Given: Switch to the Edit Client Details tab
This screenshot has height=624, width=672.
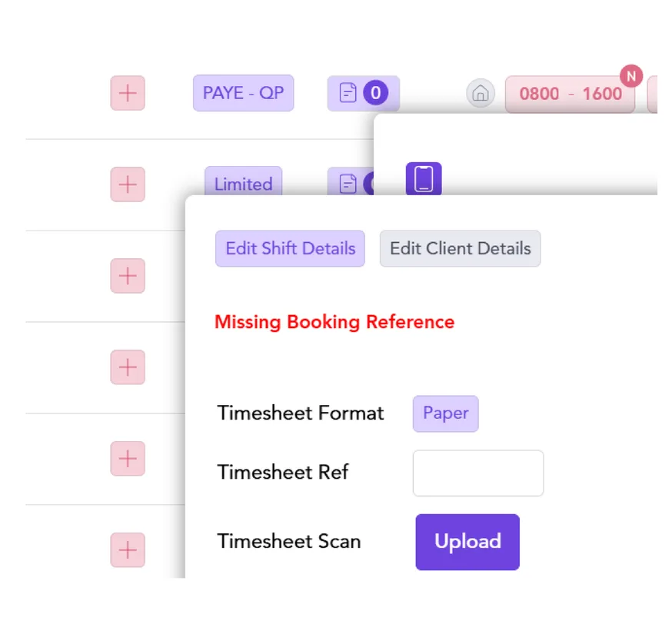Looking at the screenshot, I should pyautogui.click(x=461, y=248).
